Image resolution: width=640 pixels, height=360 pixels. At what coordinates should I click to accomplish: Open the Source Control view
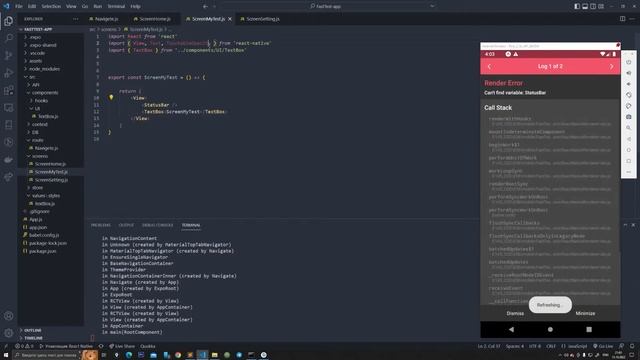point(9,56)
